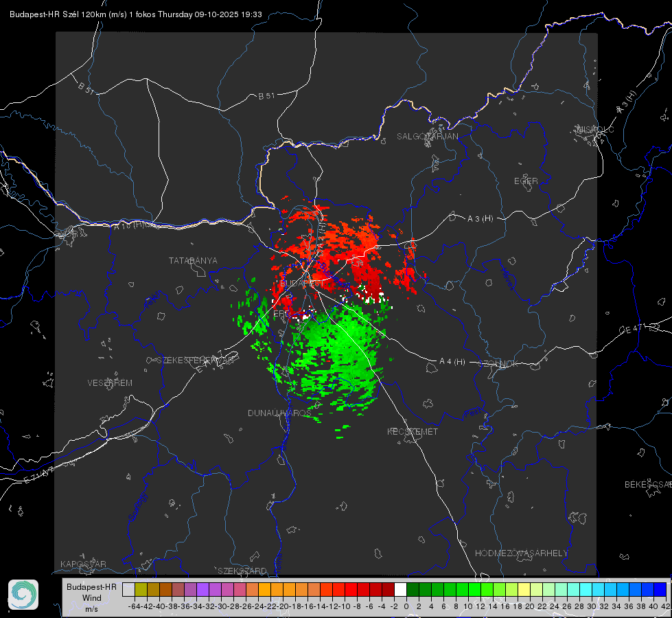Click the MISKOLC city label
The width and height of the screenshot is (672, 618).
(595, 129)
